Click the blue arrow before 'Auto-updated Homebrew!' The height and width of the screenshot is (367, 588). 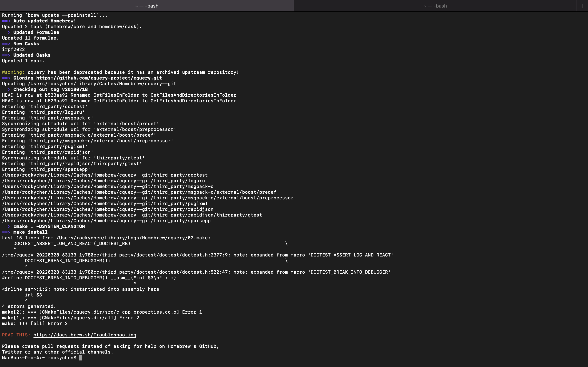coord(6,21)
